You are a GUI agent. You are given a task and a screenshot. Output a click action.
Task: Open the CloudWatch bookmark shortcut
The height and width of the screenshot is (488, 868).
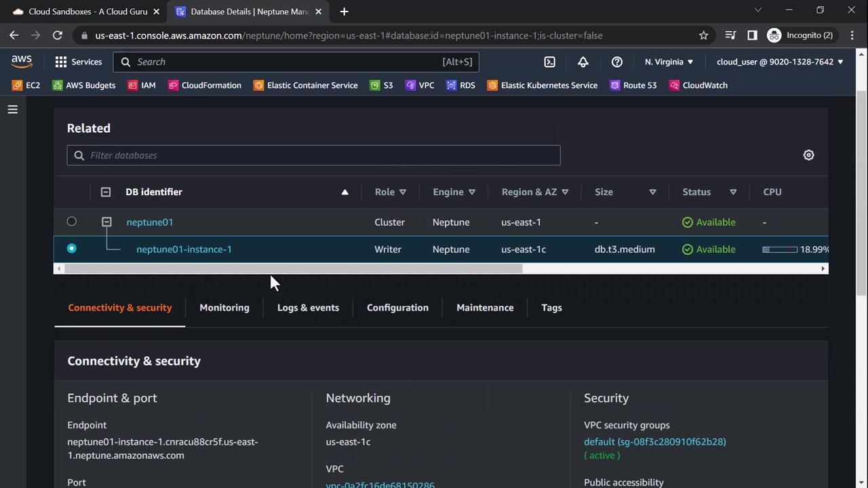click(x=698, y=85)
